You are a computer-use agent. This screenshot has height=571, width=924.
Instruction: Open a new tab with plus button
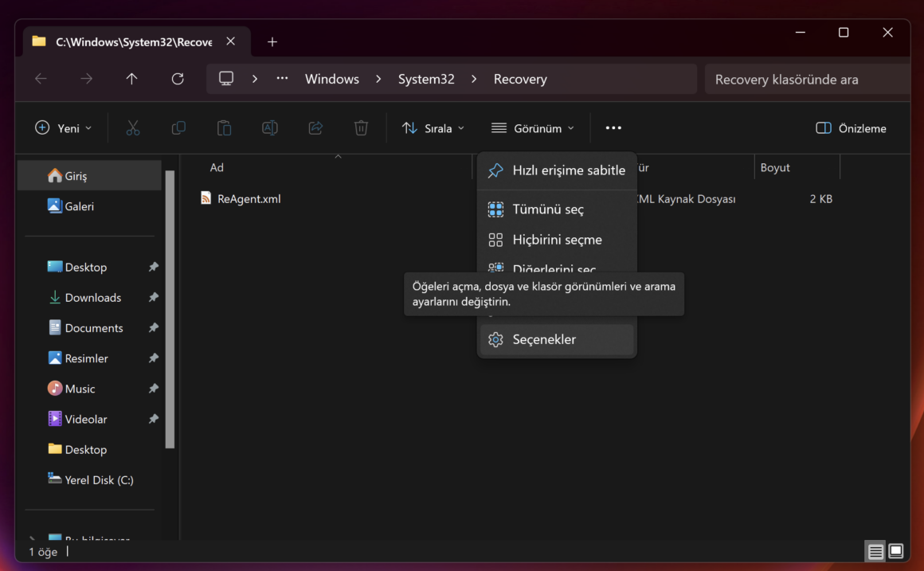tap(272, 42)
